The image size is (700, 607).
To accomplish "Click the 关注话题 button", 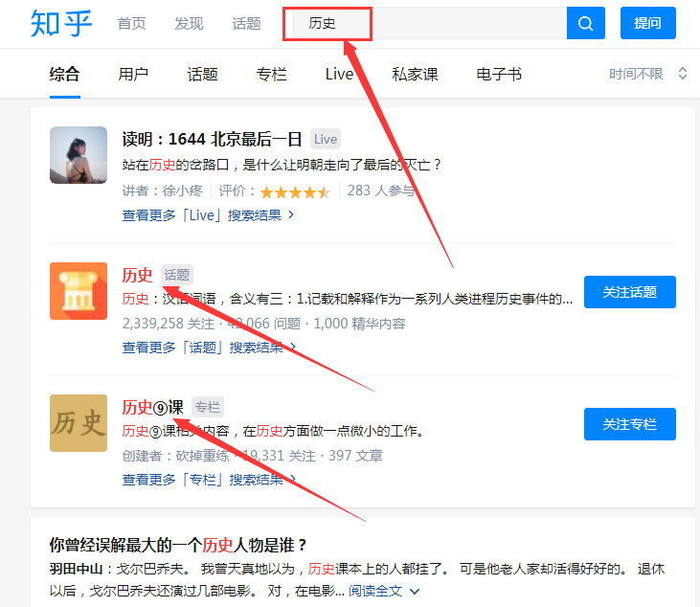I will [x=629, y=292].
